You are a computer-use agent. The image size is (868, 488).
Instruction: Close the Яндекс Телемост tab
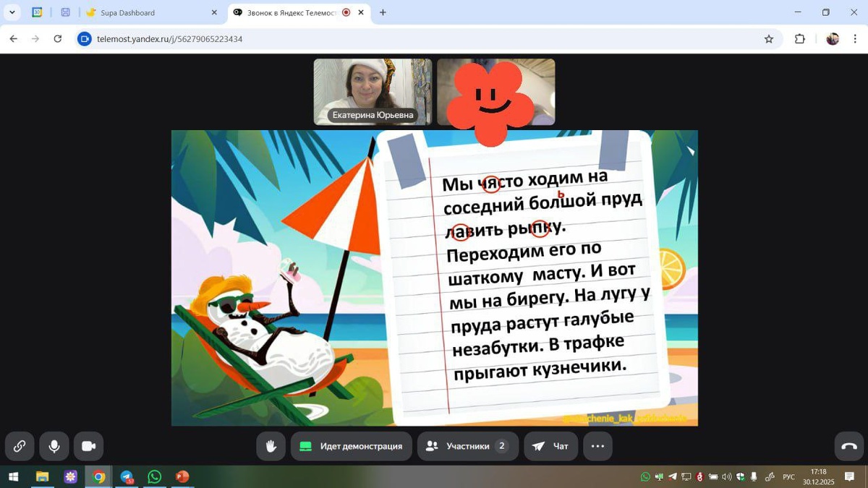[x=361, y=12]
